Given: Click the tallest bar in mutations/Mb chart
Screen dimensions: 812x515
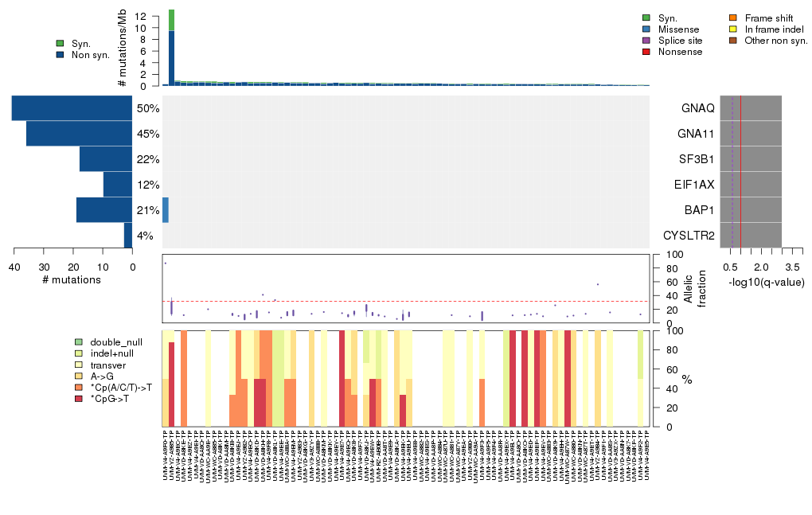Looking at the screenshot, I should click(172, 48).
